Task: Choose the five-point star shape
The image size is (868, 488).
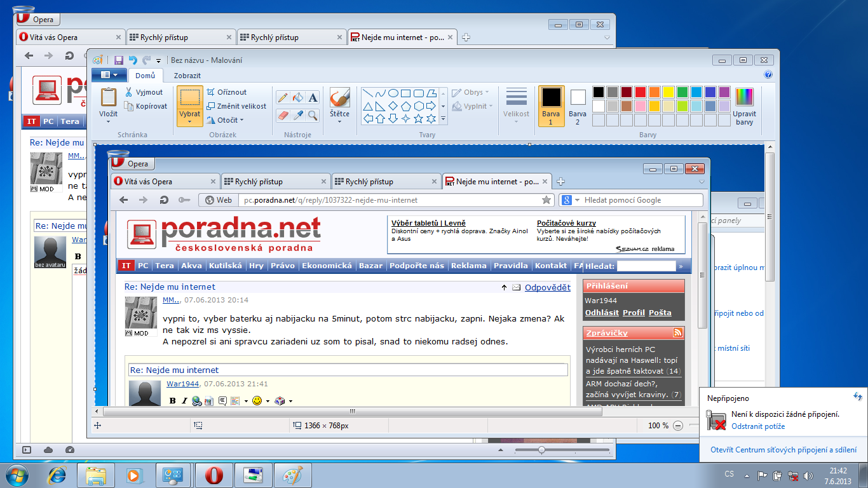Action: coord(419,118)
